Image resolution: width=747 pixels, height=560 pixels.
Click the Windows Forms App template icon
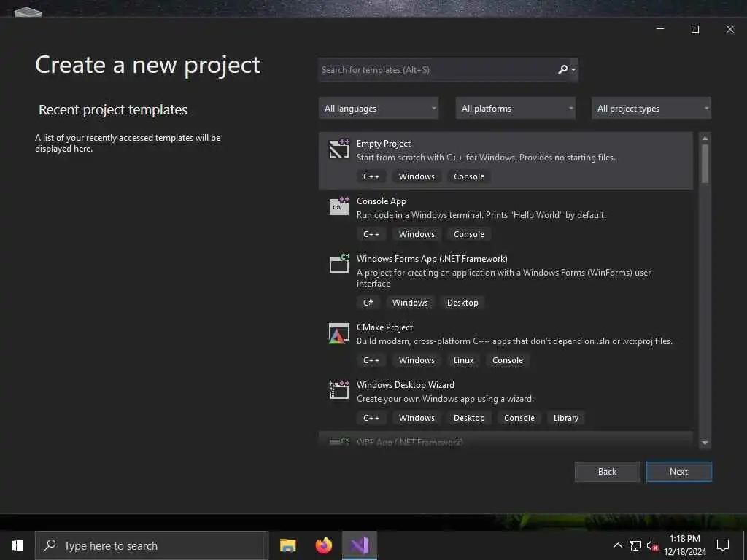[x=338, y=264]
